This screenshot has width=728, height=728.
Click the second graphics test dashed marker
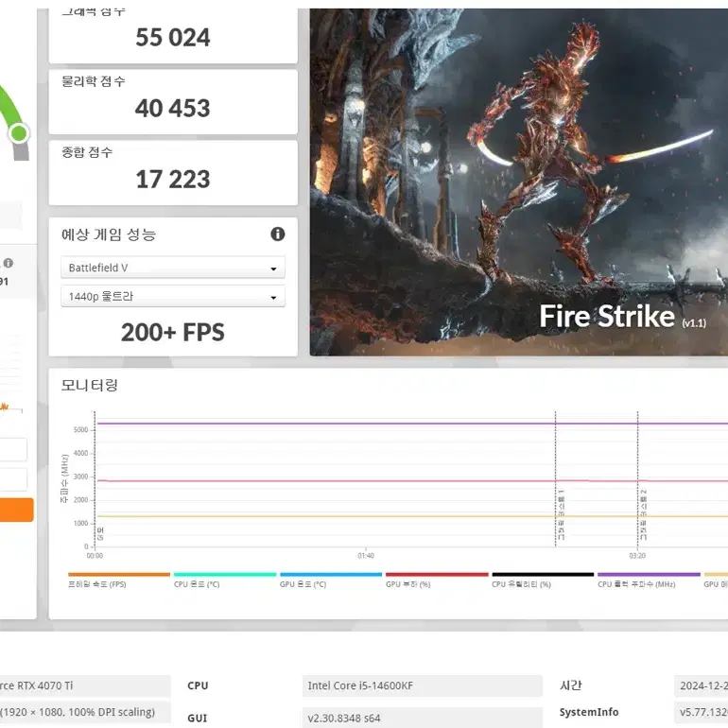[638, 479]
